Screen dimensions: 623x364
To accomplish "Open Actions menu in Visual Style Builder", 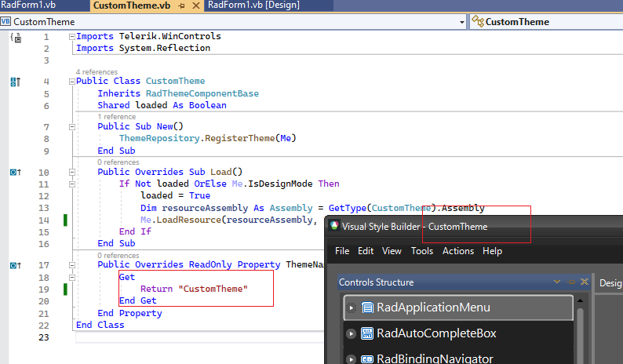I will 458,251.
